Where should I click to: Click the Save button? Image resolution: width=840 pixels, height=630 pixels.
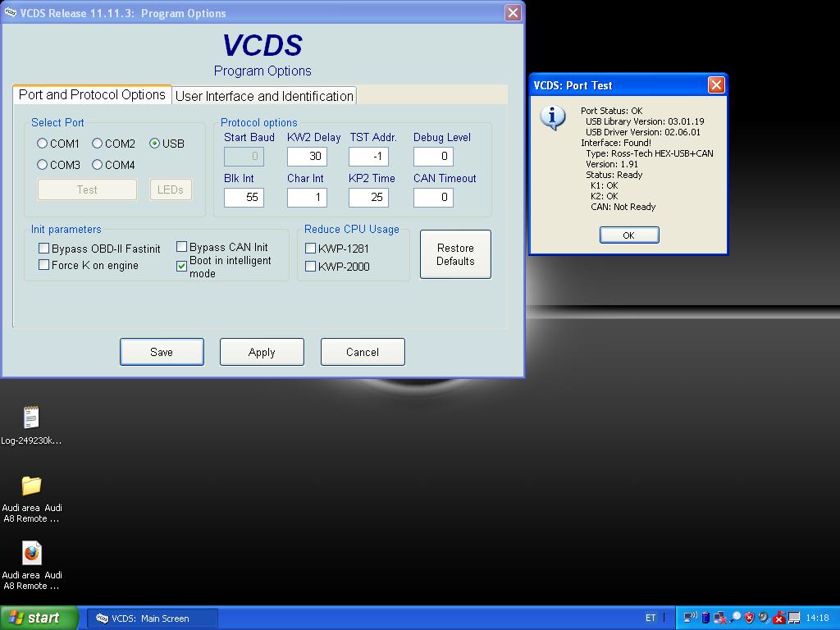pyautogui.click(x=162, y=352)
